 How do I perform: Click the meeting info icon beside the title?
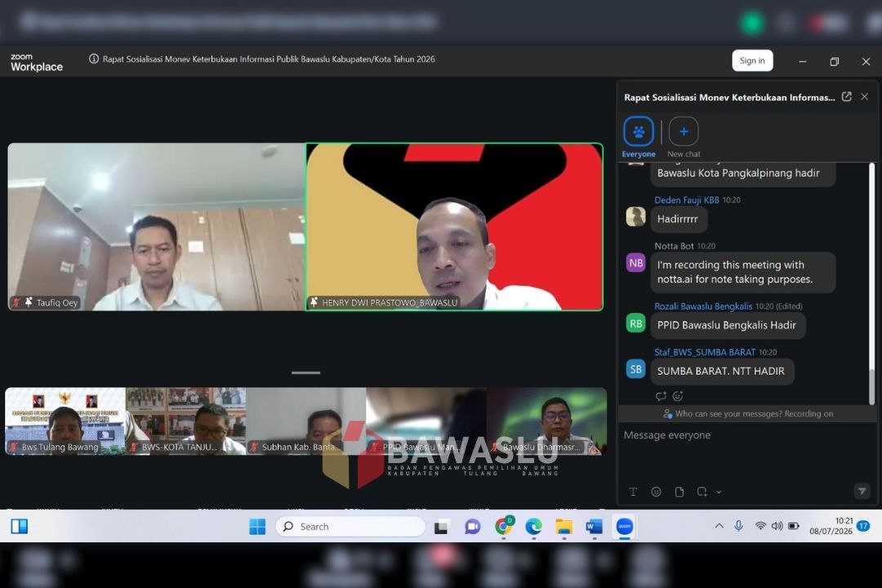click(94, 59)
